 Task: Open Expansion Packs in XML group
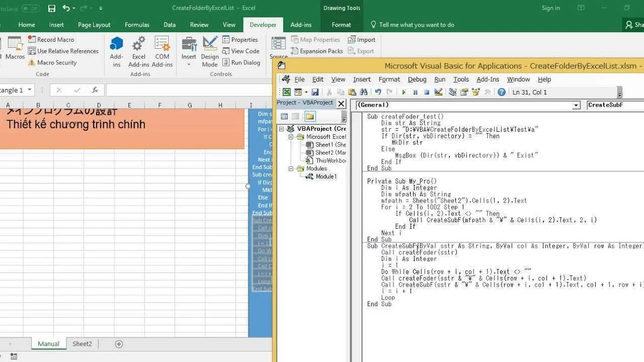point(316,51)
